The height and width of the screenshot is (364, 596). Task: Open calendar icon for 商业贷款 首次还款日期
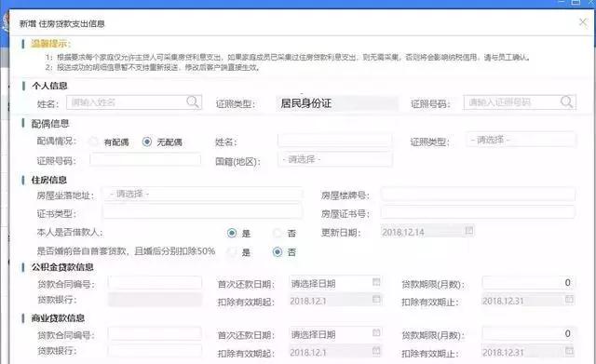click(376, 333)
